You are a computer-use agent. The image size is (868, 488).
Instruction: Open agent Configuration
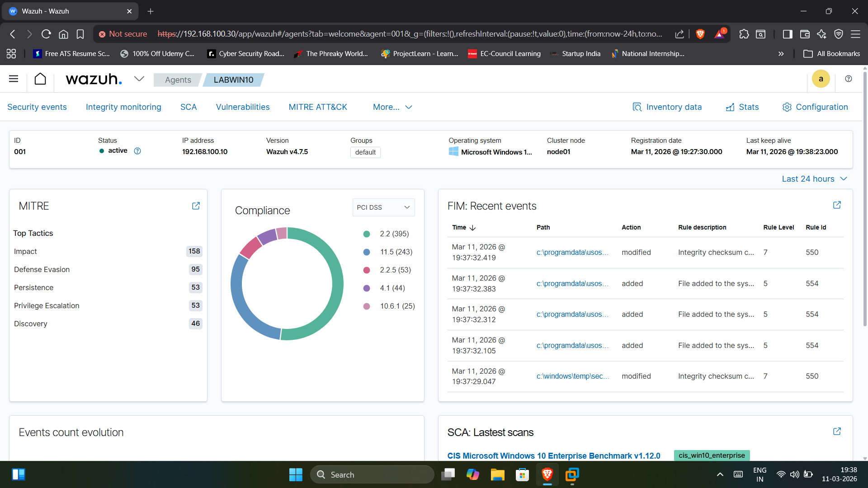815,107
